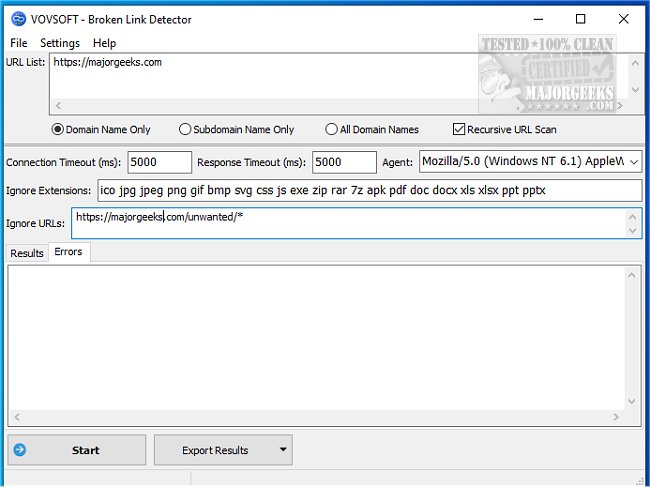Click the Response Timeout field
Viewport: 650px width, 487px height.
(x=344, y=162)
